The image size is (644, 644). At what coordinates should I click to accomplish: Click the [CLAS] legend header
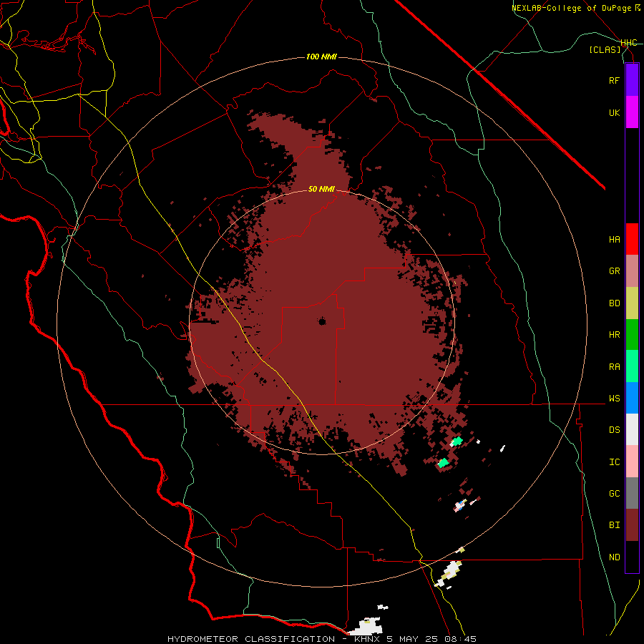(605, 49)
